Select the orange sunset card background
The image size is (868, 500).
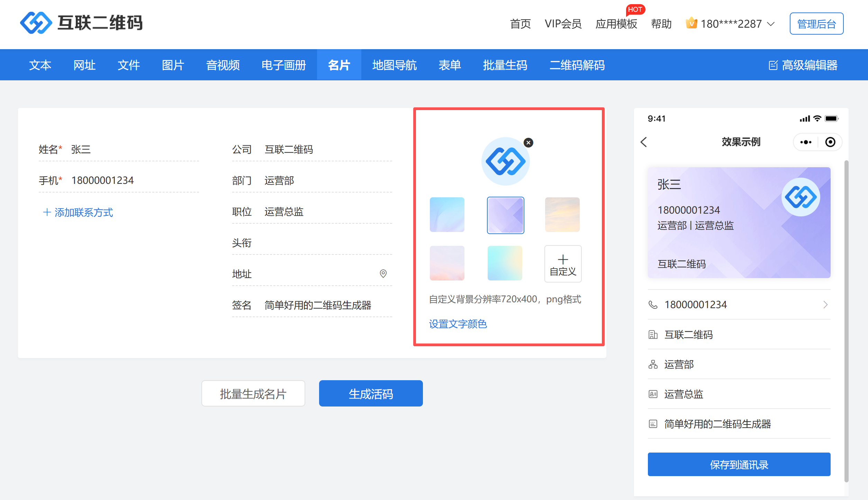562,215
